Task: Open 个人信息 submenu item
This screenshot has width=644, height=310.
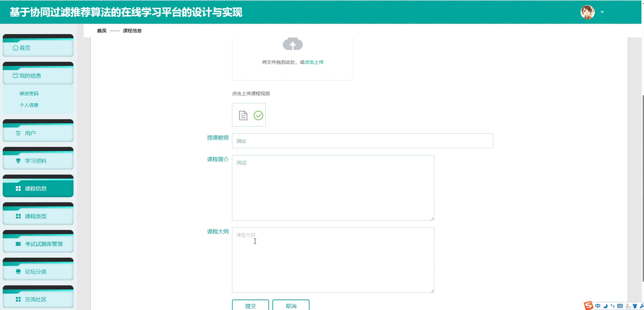Action: click(29, 105)
